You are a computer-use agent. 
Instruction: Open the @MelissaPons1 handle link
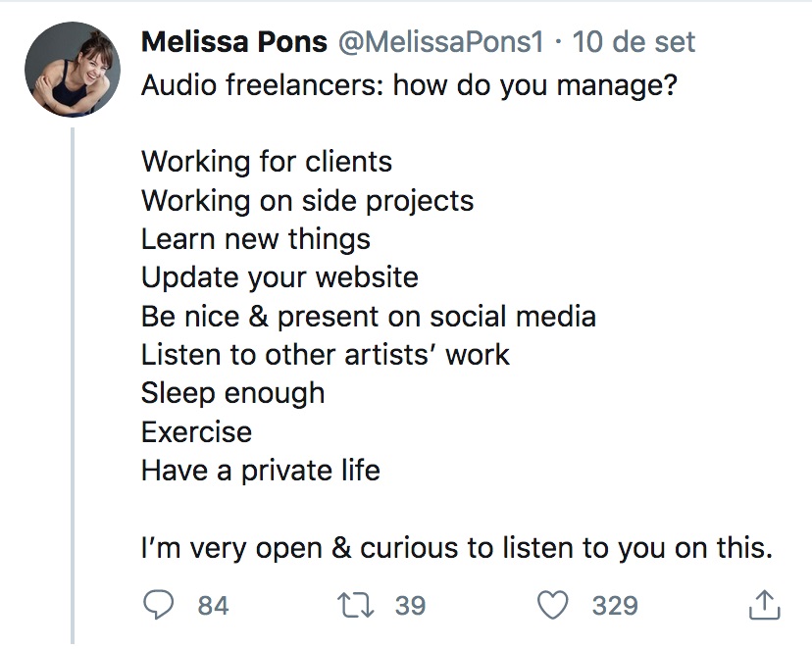coord(442,43)
